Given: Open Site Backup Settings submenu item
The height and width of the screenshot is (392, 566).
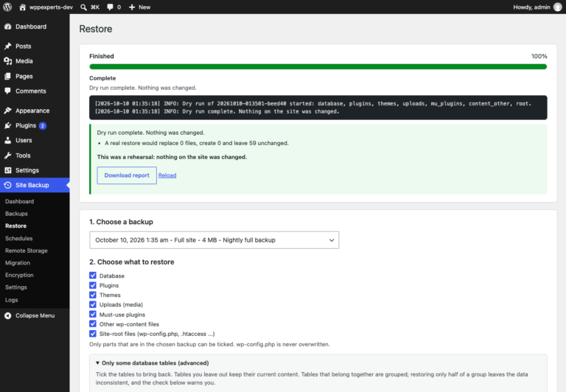Looking at the screenshot, I should click(16, 287).
